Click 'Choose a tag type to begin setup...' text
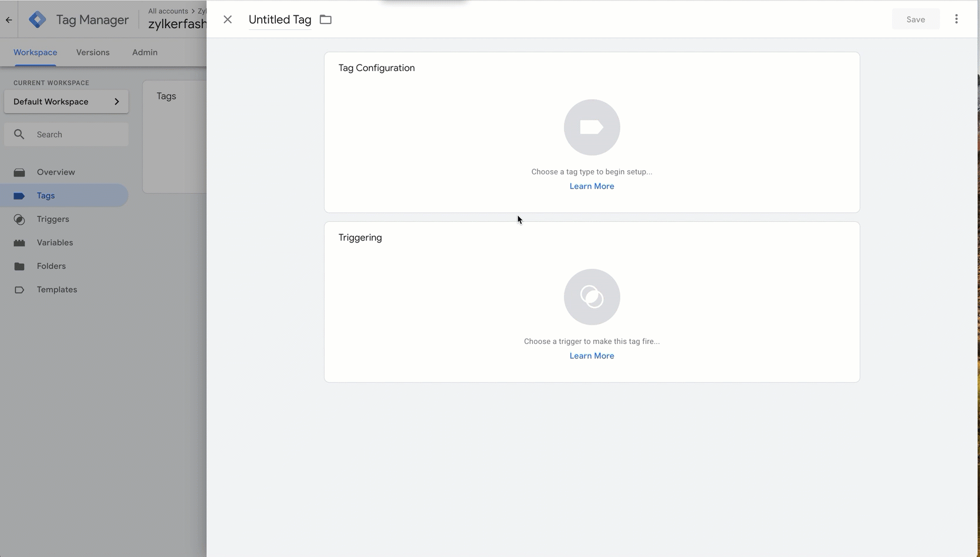The image size is (980, 557). click(x=592, y=172)
